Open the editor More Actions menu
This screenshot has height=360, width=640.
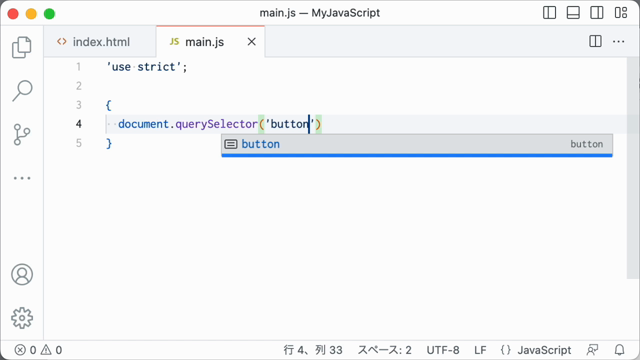coord(618,42)
